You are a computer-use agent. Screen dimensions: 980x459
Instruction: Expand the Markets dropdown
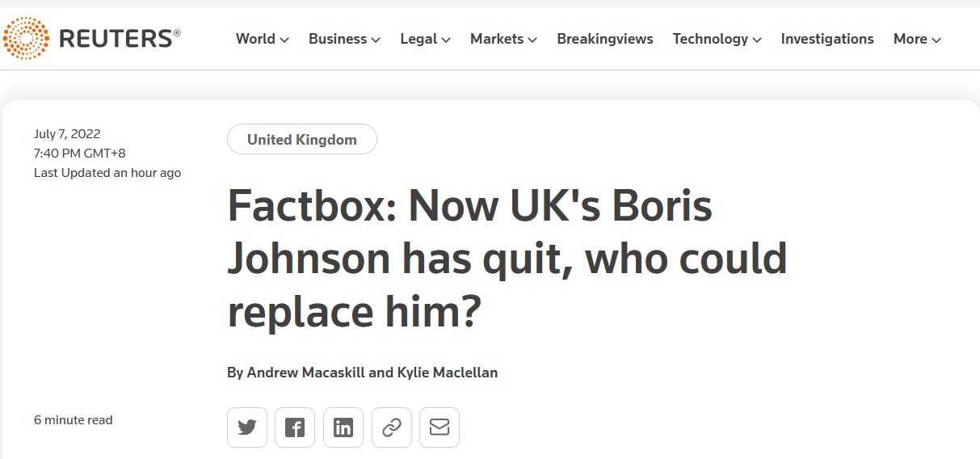532,40
